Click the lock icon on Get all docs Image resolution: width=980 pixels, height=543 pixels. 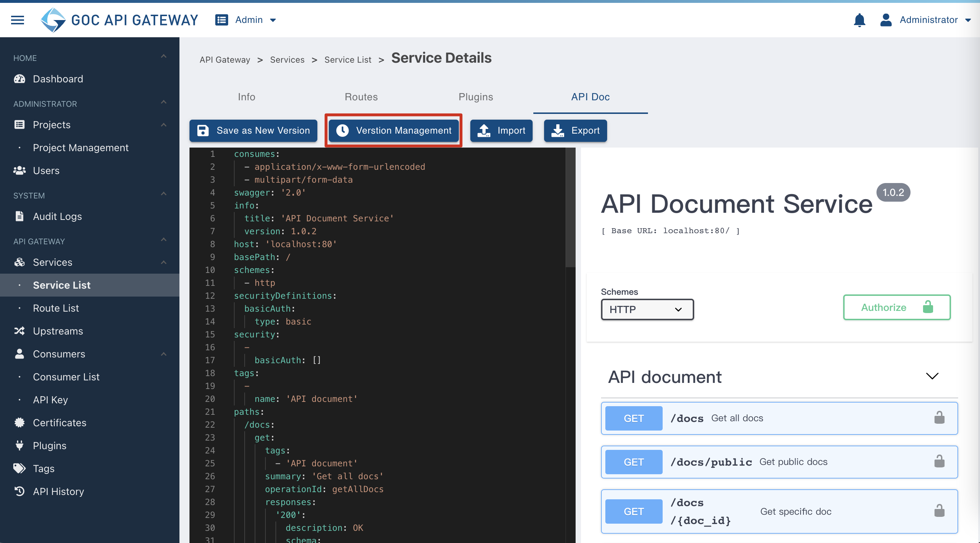point(939,418)
